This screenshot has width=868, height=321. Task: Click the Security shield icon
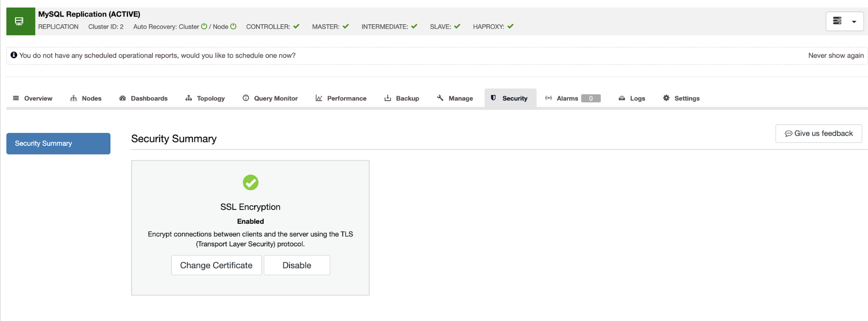click(493, 98)
